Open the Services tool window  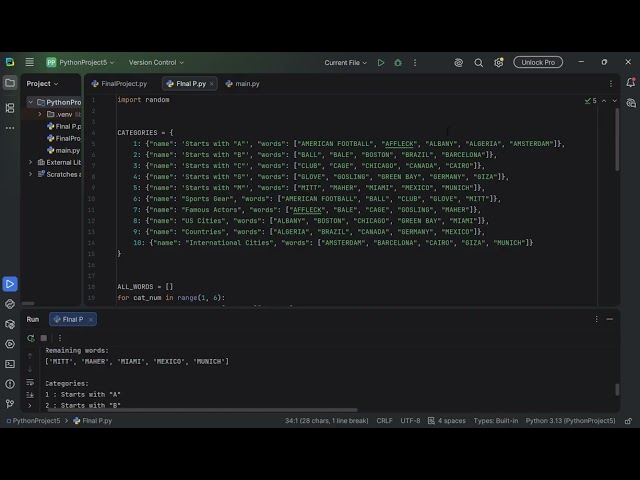(x=10, y=344)
